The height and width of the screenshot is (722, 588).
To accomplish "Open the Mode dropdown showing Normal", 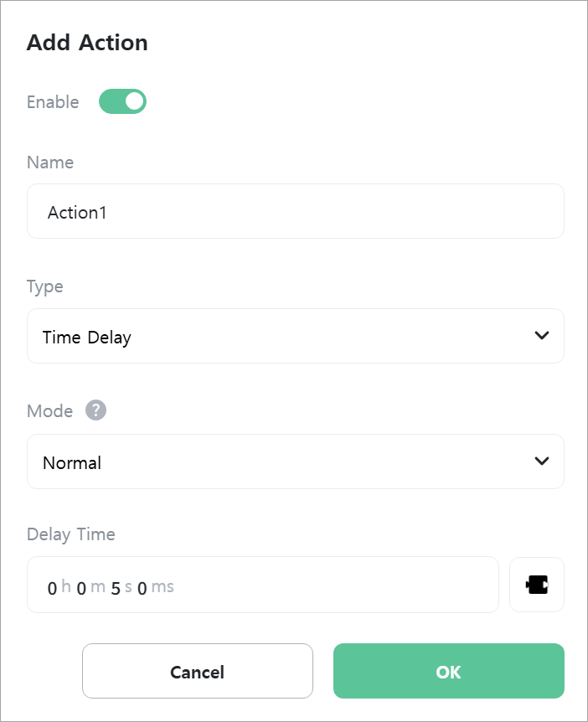I will [295, 462].
